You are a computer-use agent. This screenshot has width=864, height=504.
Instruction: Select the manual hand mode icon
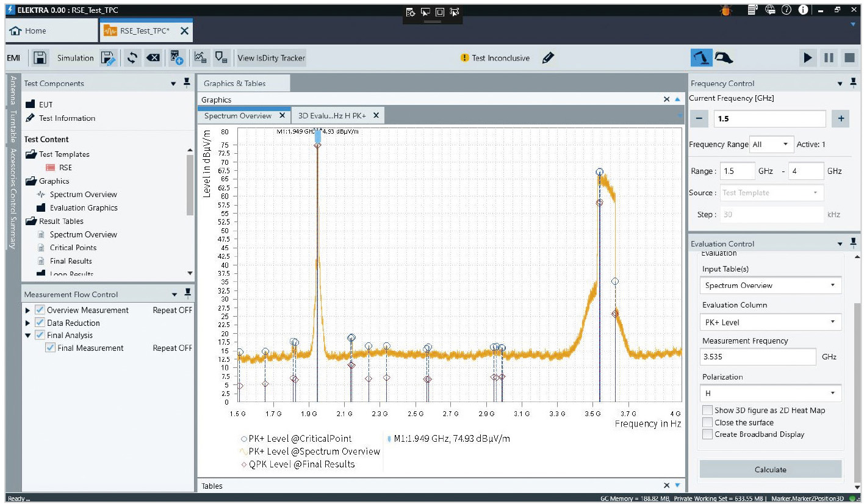tap(724, 58)
